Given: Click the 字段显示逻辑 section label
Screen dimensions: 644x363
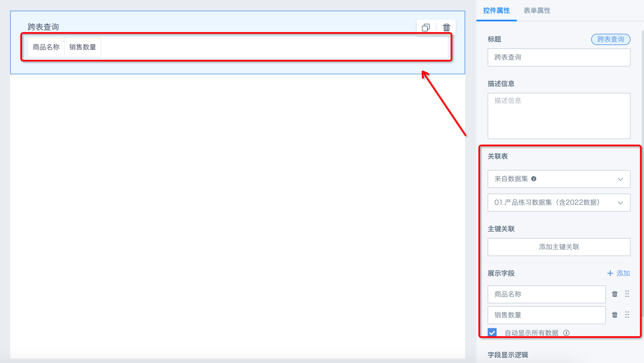Looking at the screenshot, I should (508, 355).
